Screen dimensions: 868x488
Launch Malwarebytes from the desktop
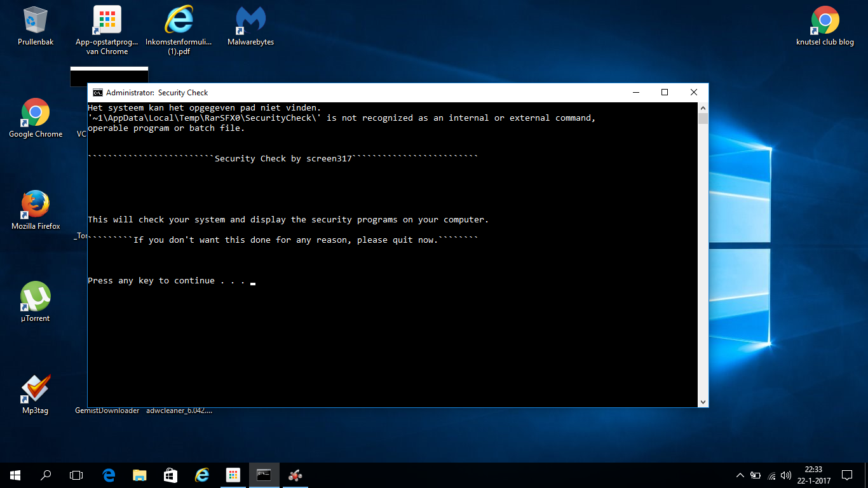click(250, 25)
